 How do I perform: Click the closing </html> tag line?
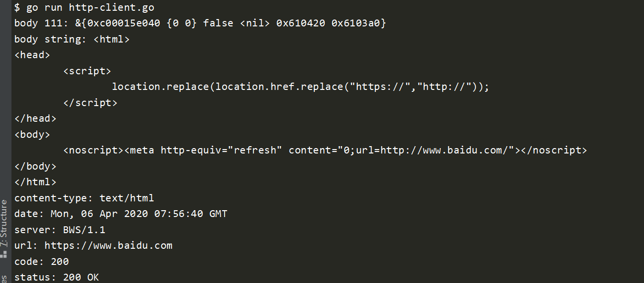[x=35, y=182]
